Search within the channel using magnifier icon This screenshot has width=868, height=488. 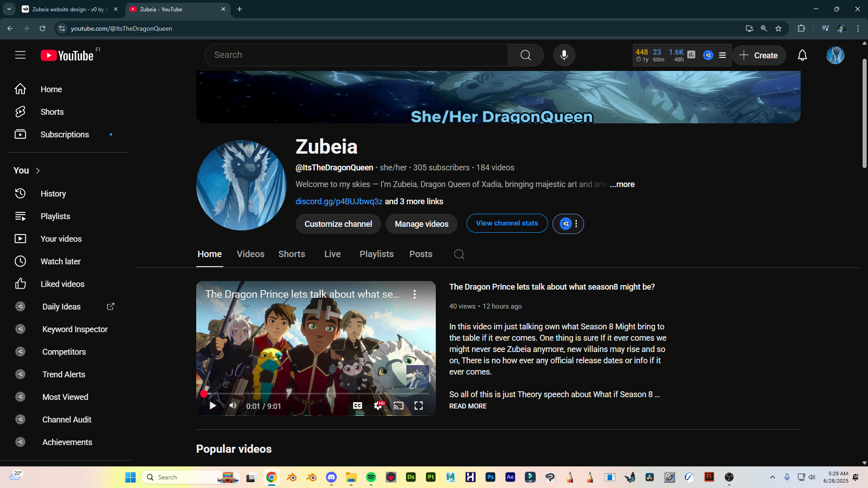[459, 254]
